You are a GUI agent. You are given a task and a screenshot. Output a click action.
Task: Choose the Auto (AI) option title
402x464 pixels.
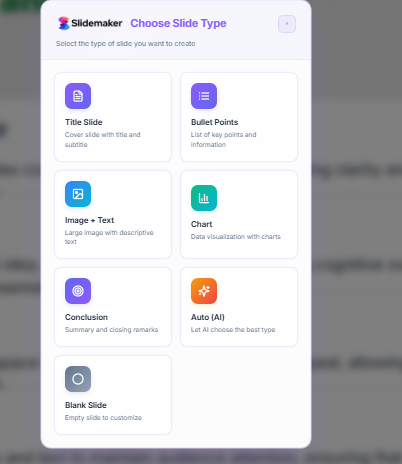(x=208, y=317)
